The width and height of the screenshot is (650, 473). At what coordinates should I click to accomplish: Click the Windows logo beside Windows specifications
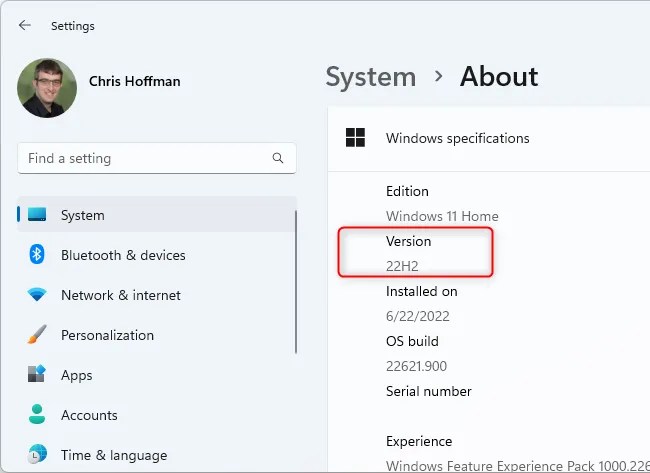(x=355, y=138)
